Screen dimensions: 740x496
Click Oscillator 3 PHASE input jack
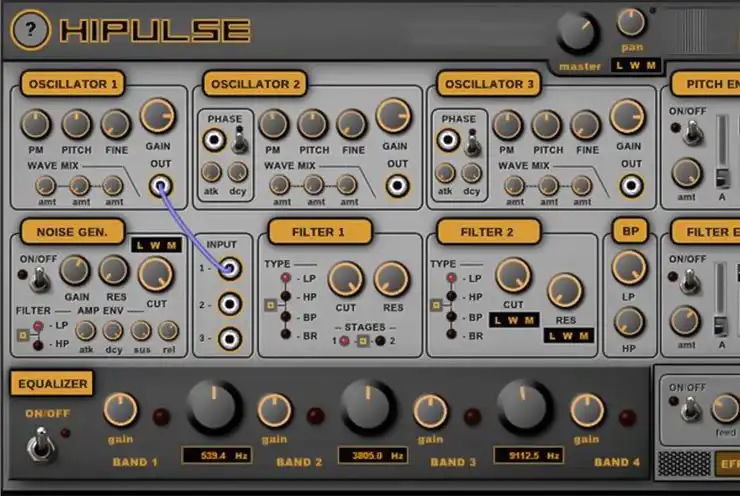click(x=447, y=140)
